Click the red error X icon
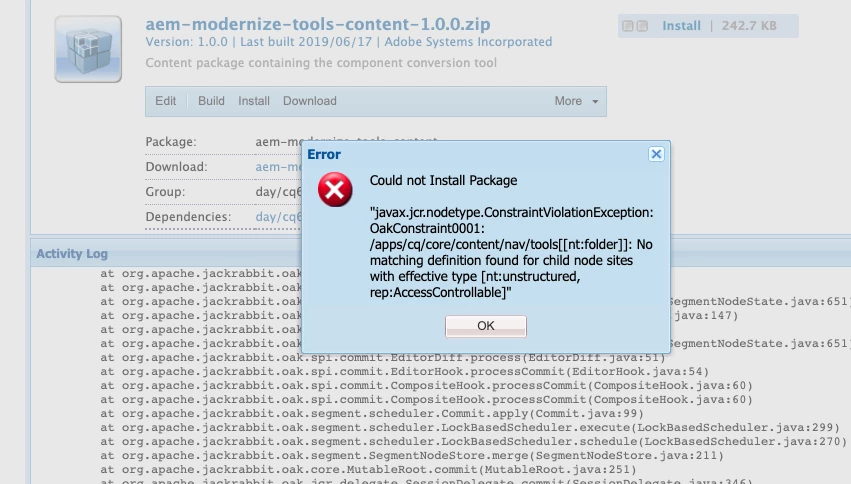Image resolution: width=851 pixels, height=484 pixels. click(x=335, y=189)
